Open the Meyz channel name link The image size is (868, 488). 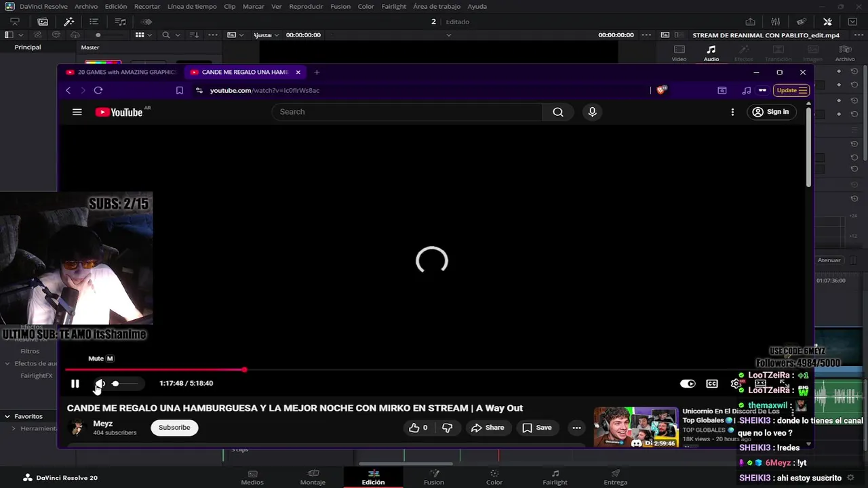(103, 424)
